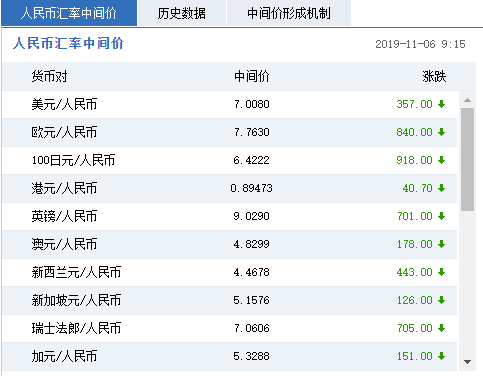The image size is (483, 376).
Task: Open the 新加坡元/人民币 row
Action: [229, 300]
